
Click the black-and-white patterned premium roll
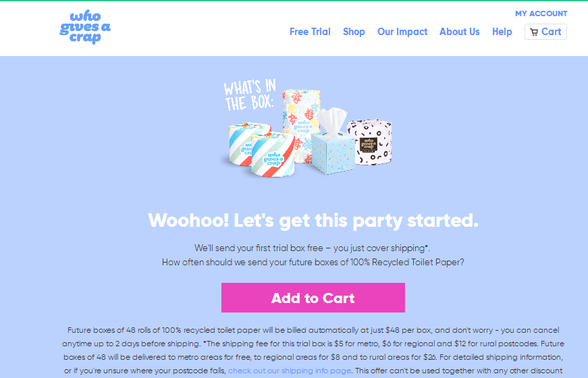tap(370, 142)
